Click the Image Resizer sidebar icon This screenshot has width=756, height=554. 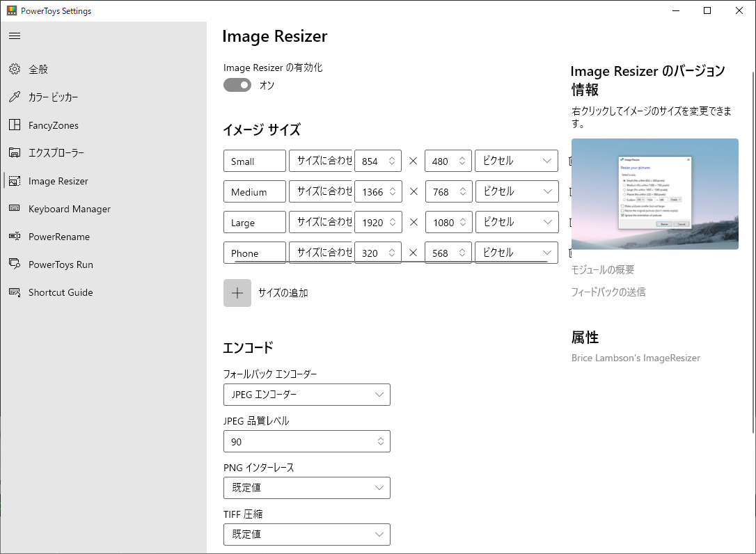coord(15,181)
